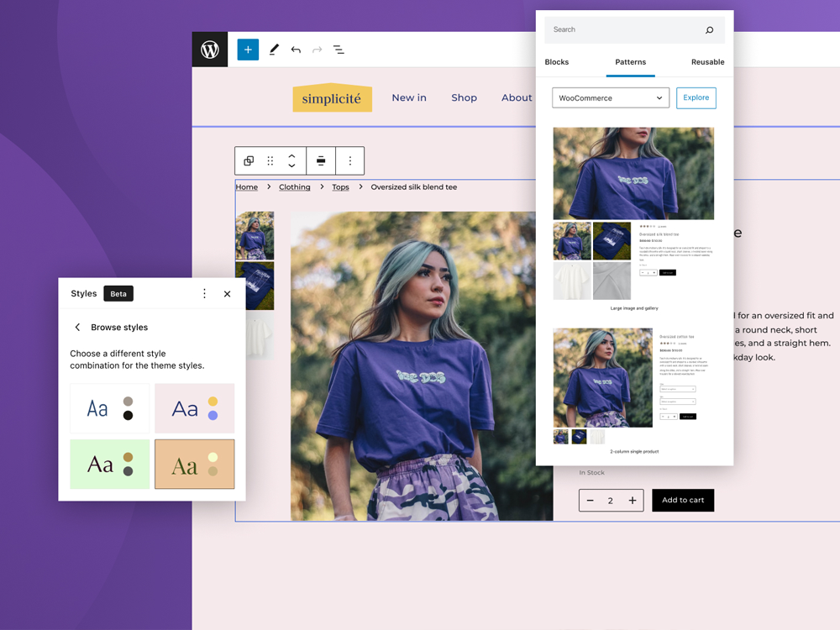840x630 pixels.
Task: Click the undo arrow
Action: (x=296, y=50)
